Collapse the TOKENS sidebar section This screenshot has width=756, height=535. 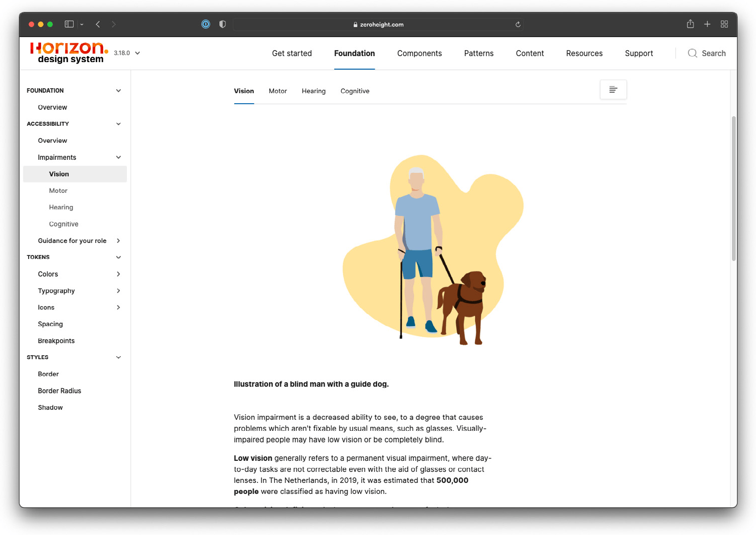(119, 257)
